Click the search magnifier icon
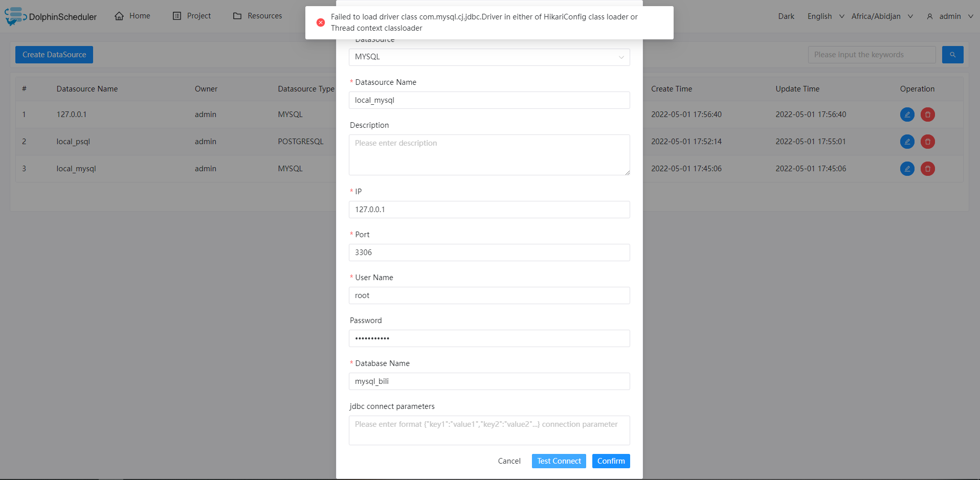This screenshot has width=980, height=480. click(952, 55)
